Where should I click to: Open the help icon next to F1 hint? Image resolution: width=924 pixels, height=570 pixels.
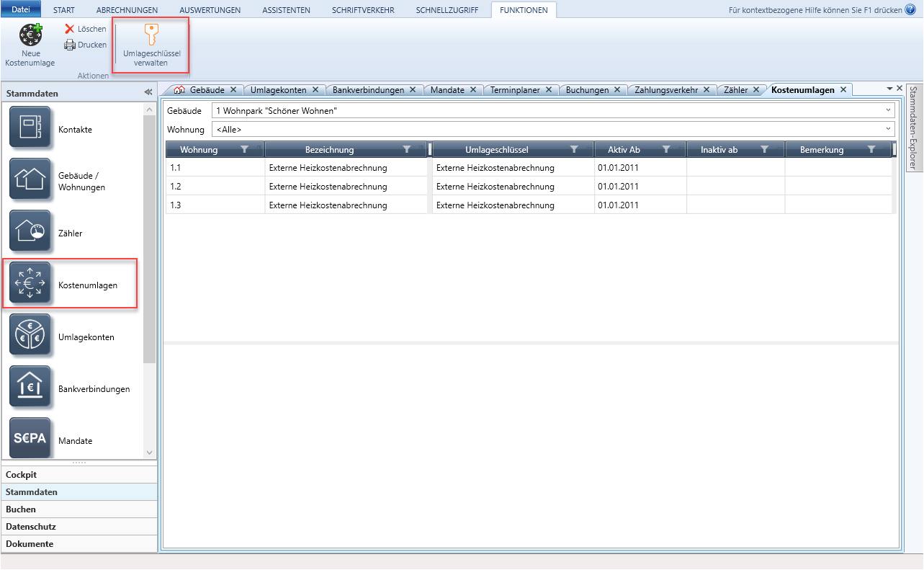coord(910,10)
